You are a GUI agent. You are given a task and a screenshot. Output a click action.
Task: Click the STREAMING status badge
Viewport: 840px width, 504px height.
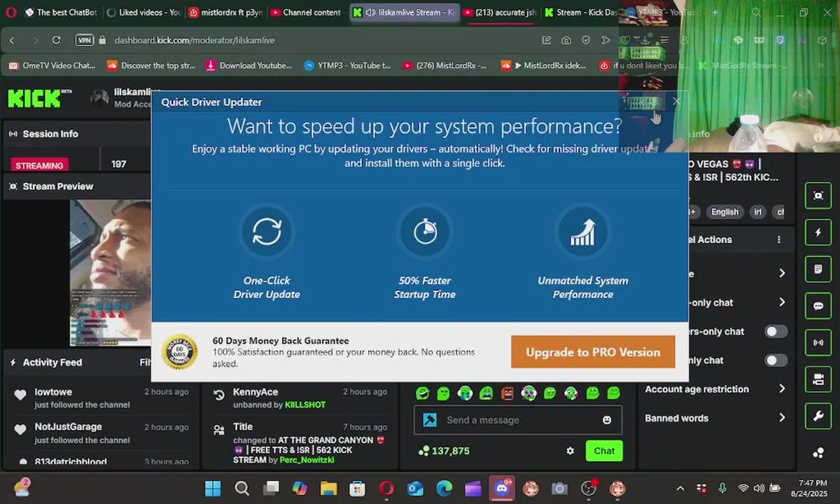click(39, 165)
